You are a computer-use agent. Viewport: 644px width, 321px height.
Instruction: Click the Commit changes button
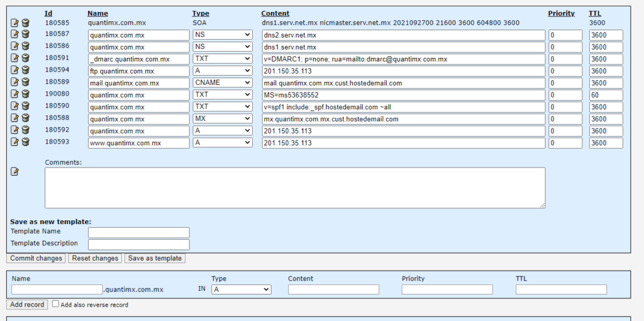36,259
